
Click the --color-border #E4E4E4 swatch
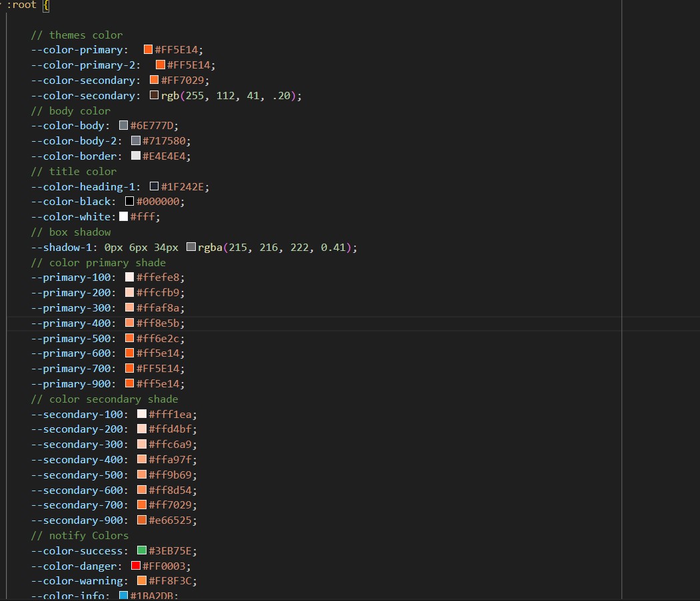136,156
